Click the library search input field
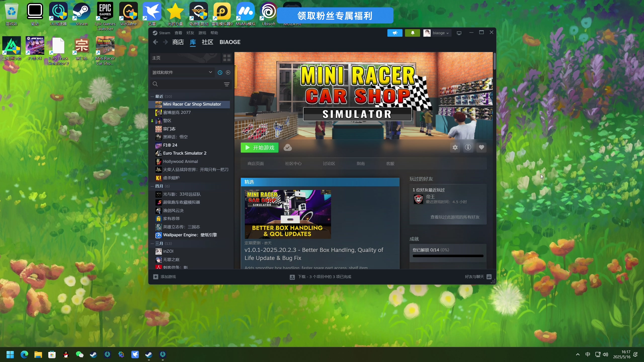Image resolution: width=644 pixels, height=362 pixels. 190,84
